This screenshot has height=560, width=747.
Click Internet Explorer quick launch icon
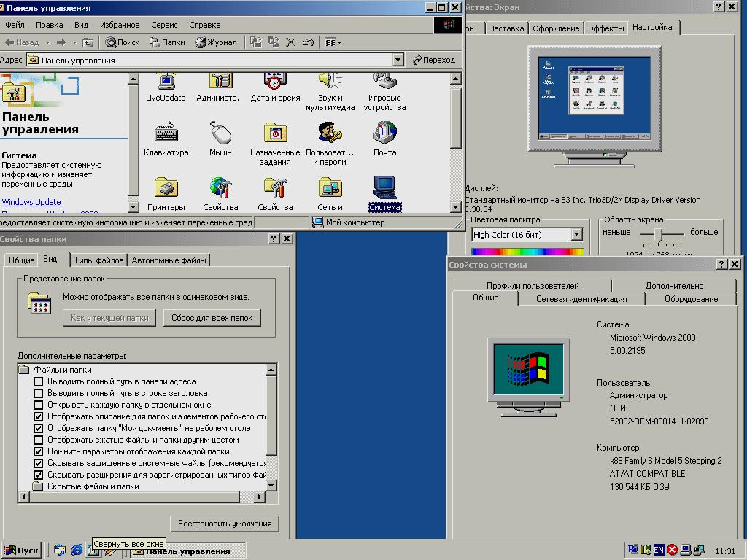pyautogui.click(x=76, y=550)
